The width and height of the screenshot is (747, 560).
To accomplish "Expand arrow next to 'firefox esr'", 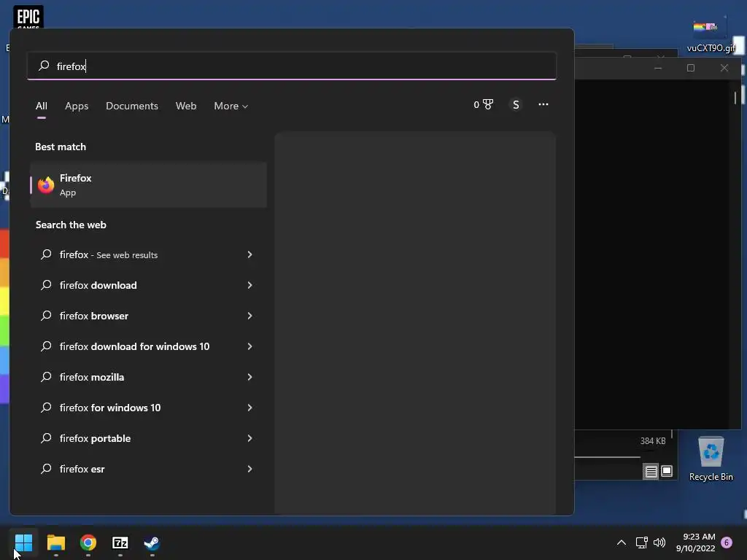I will [x=249, y=469].
